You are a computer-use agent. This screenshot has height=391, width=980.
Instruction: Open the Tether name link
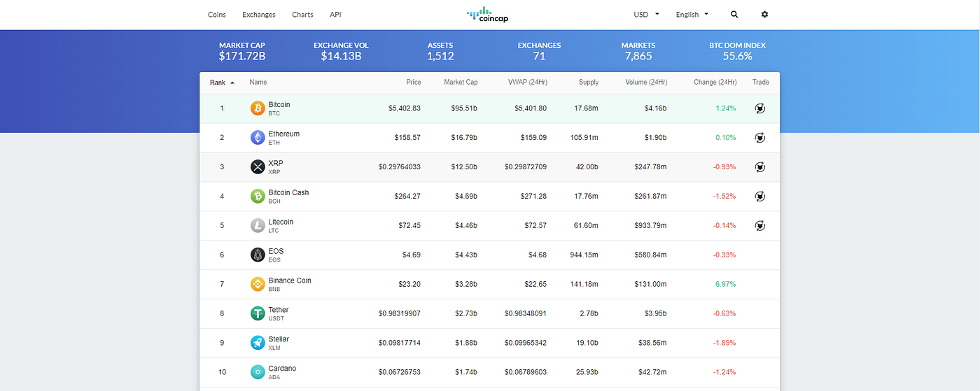click(x=279, y=310)
